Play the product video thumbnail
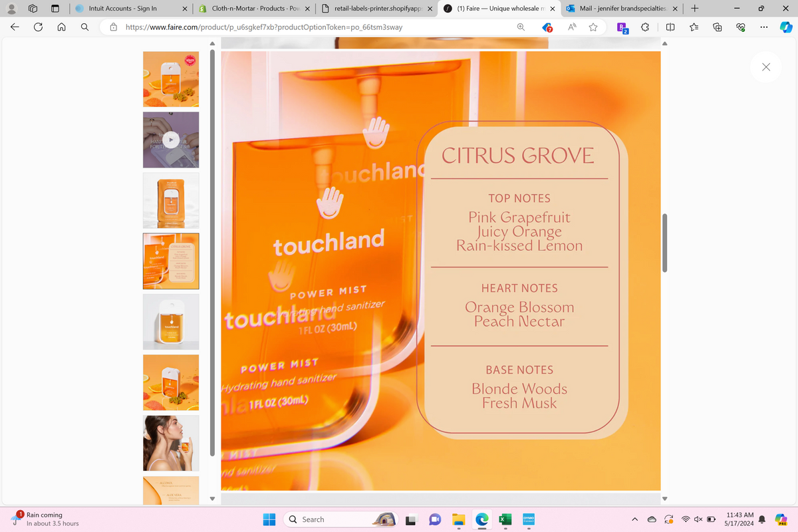This screenshot has height=532, width=798. pos(171,140)
